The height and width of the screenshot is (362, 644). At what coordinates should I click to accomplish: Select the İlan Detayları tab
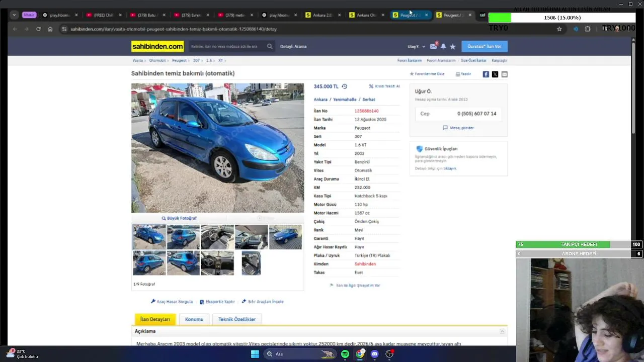[x=155, y=319]
